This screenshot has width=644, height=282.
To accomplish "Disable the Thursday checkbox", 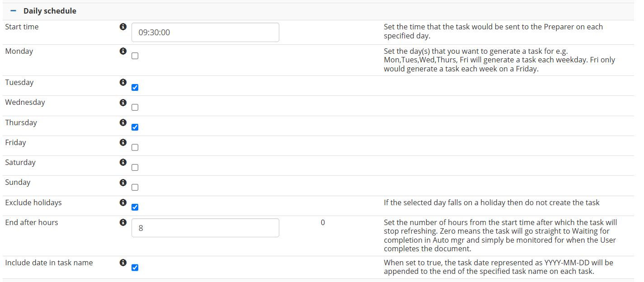I will click(135, 127).
